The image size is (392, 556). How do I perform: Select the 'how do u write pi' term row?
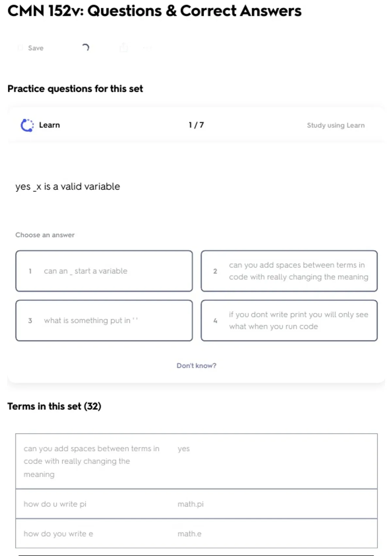pos(196,504)
